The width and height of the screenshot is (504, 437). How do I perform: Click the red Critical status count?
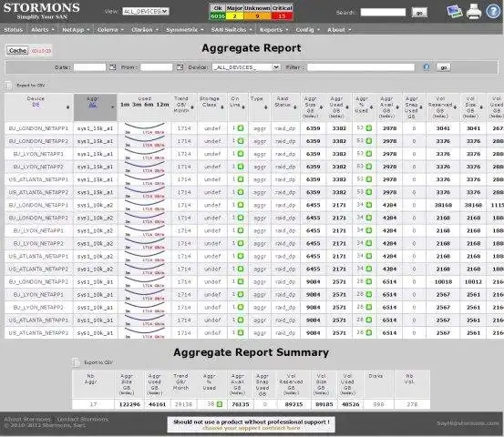(282, 16)
